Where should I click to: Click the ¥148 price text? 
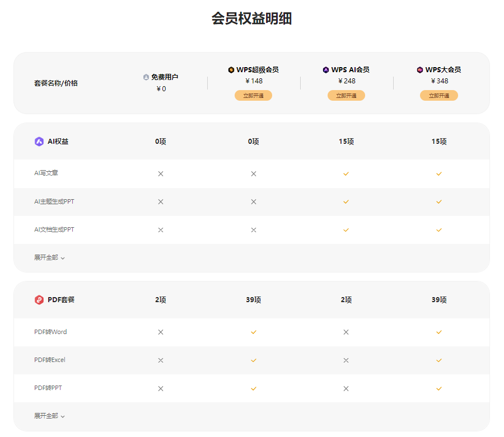pyautogui.click(x=254, y=81)
